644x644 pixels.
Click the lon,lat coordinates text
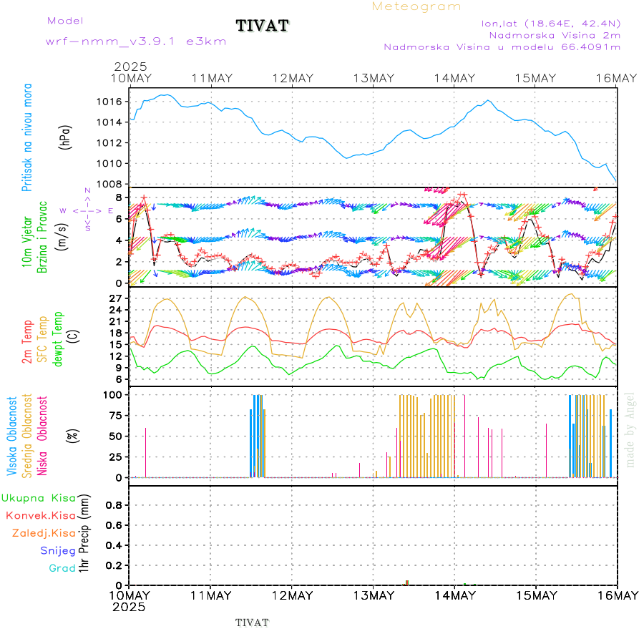click(x=551, y=23)
